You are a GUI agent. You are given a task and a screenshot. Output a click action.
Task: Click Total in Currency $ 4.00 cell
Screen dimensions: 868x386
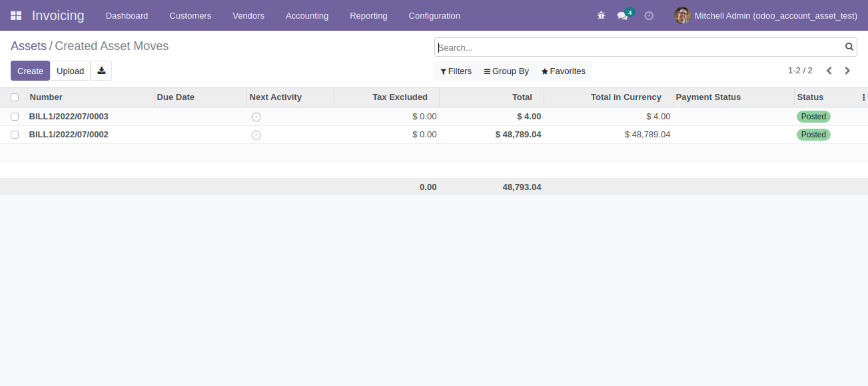[x=658, y=117]
